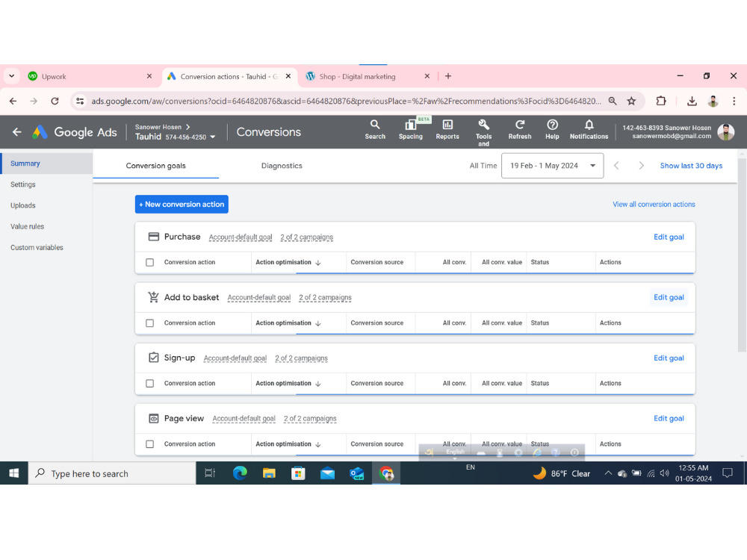This screenshot has width=747, height=560.
Task: Click the zoom magnifier in address bar
Action: 613,101
